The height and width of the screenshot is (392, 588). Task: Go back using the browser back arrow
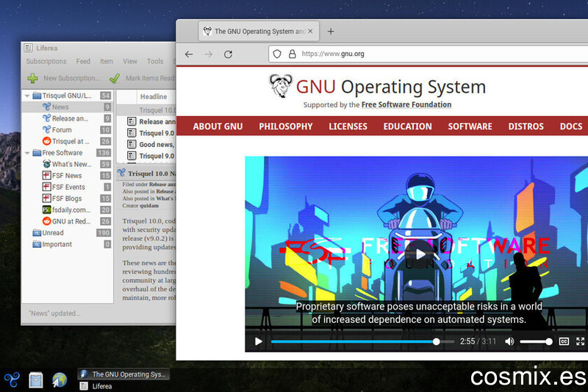(x=189, y=54)
